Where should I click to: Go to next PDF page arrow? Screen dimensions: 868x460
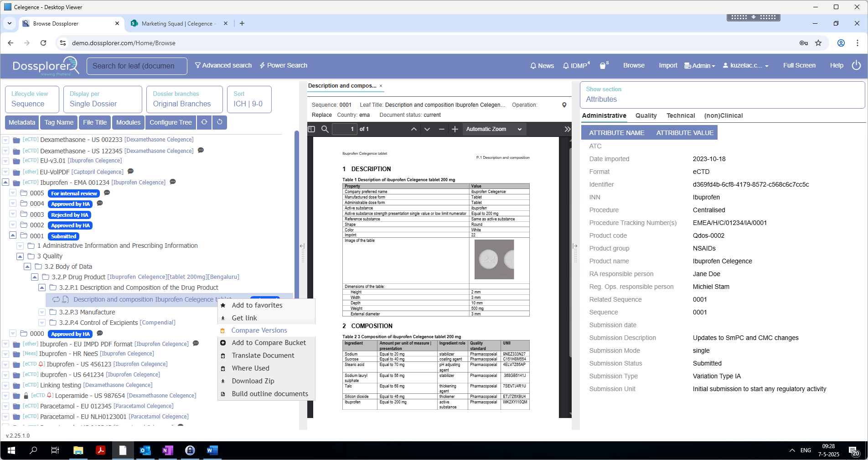(427, 129)
